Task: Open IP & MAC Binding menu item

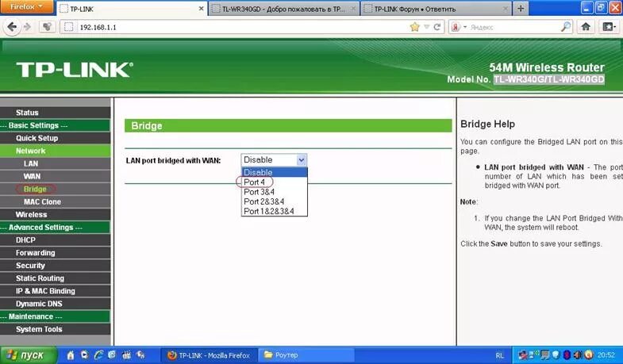Action: tap(56, 290)
